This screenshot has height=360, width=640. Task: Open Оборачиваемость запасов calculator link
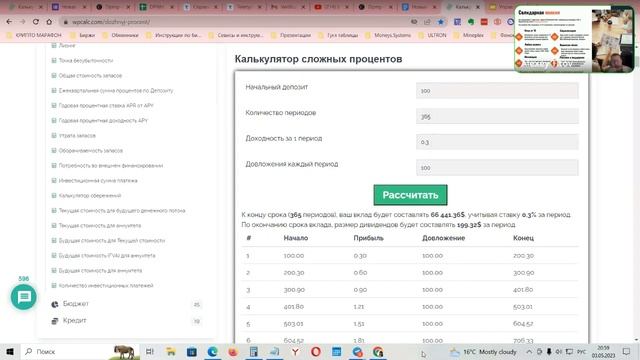(x=91, y=151)
